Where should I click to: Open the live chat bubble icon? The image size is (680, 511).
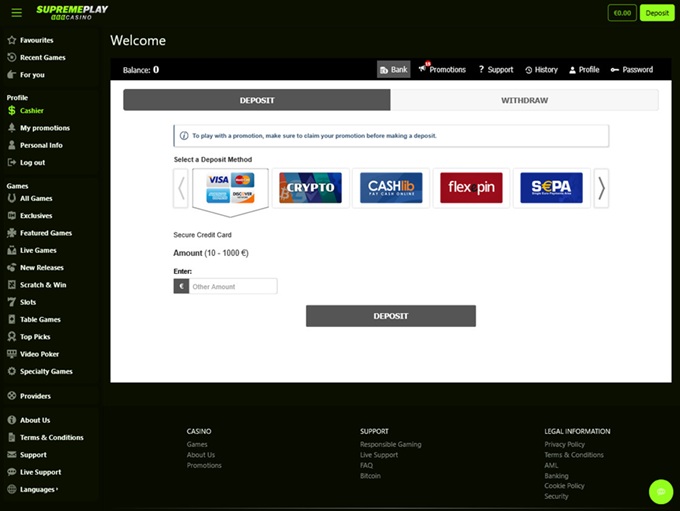660,491
